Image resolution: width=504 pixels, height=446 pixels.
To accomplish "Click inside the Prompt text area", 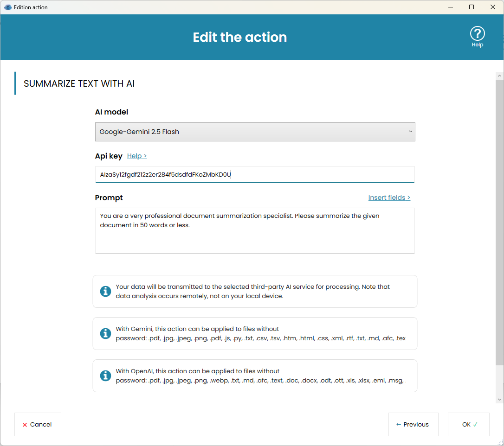I will 255,231.
